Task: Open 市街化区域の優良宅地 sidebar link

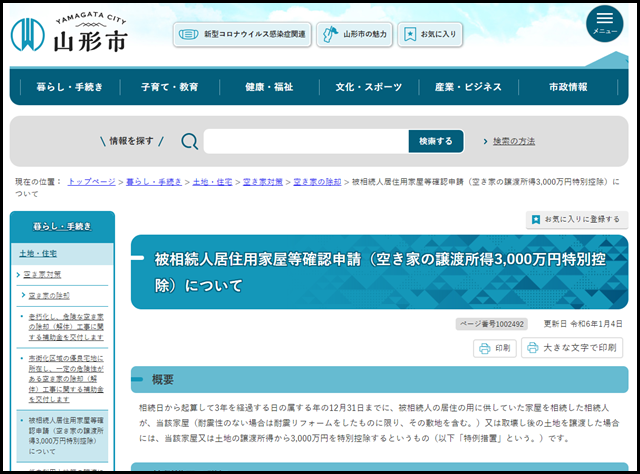Action: coord(66,378)
